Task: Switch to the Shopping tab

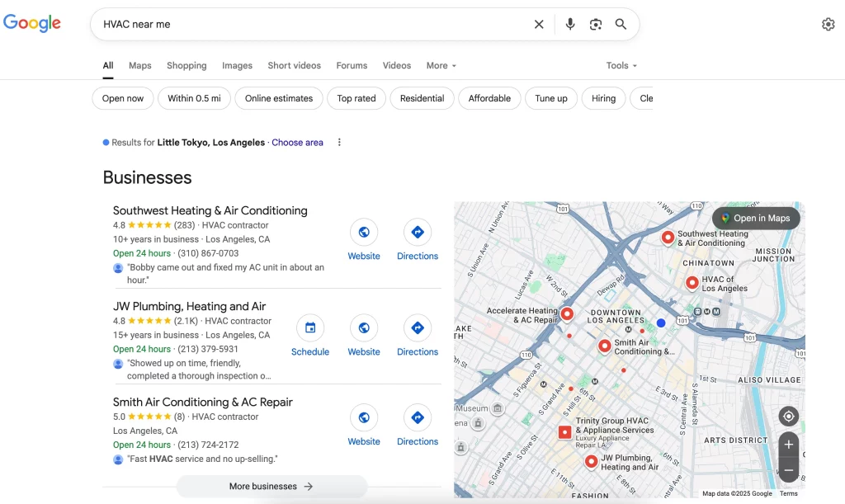Action: tap(186, 66)
